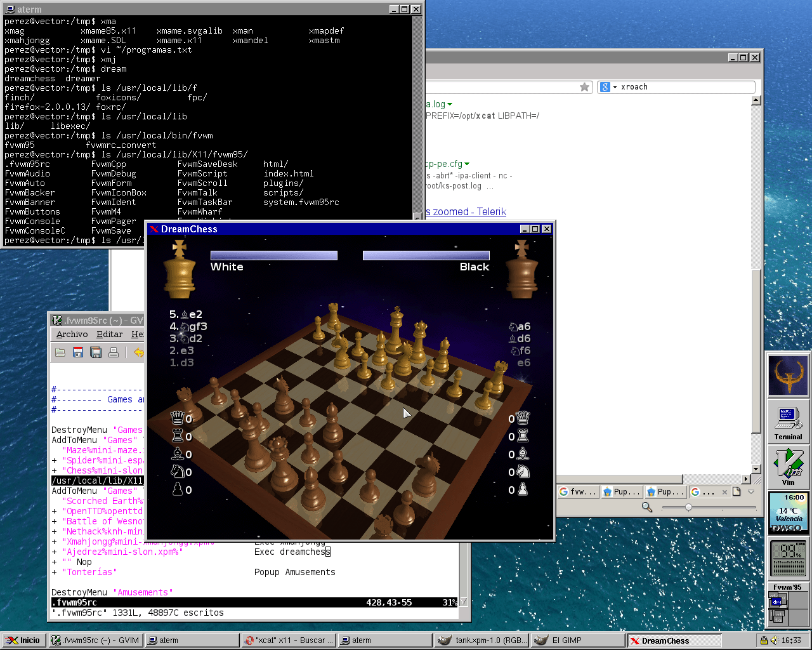Click move 5. e2 in DreamChess move list
Image resolution: width=812 pixels, height=650 pixels.
click(x=186, y=314)
